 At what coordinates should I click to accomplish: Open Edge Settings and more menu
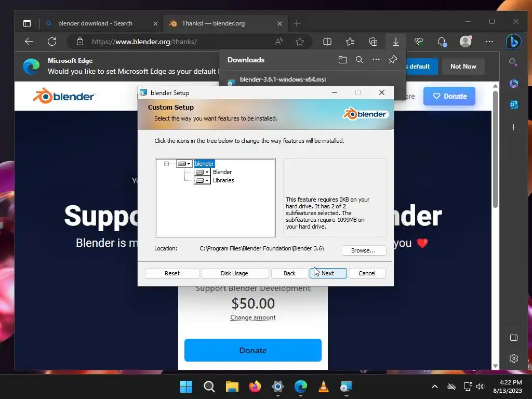click(x=489, y=42)
